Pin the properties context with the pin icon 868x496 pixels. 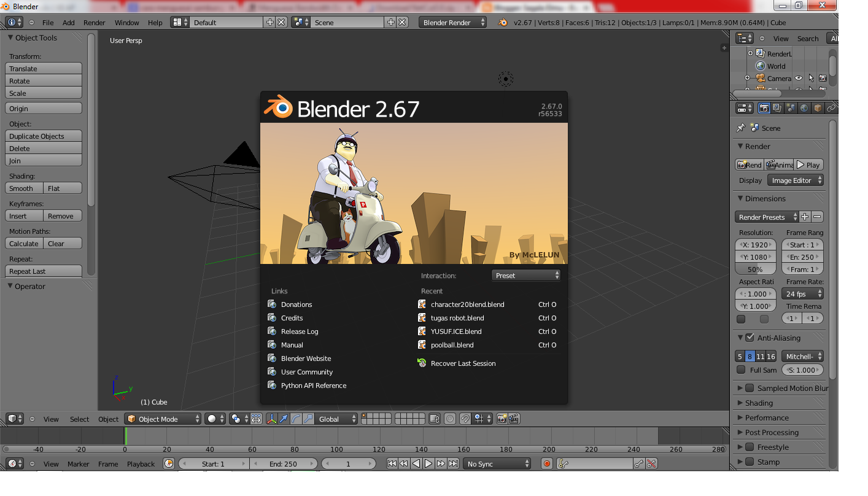pos(741,128)
